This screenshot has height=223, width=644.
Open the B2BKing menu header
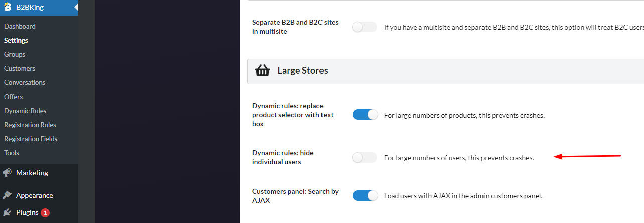[39, 8]
